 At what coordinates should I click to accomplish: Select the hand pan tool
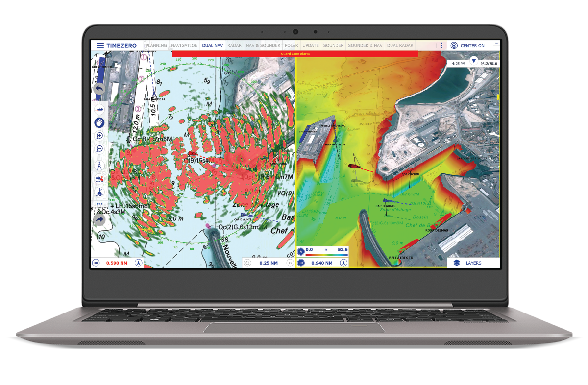[x=99, y=122]
